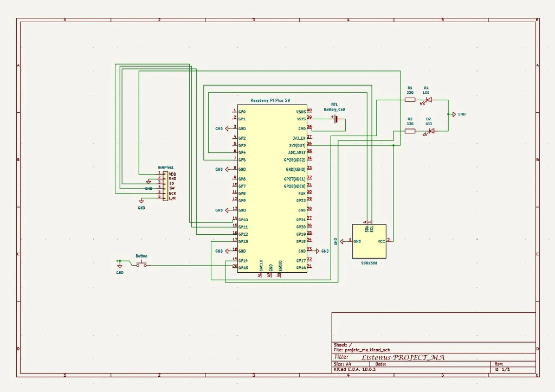Click the file name 'projetc_ma.kicad_sch'
The image size is (555, 392).
(367, 350)
